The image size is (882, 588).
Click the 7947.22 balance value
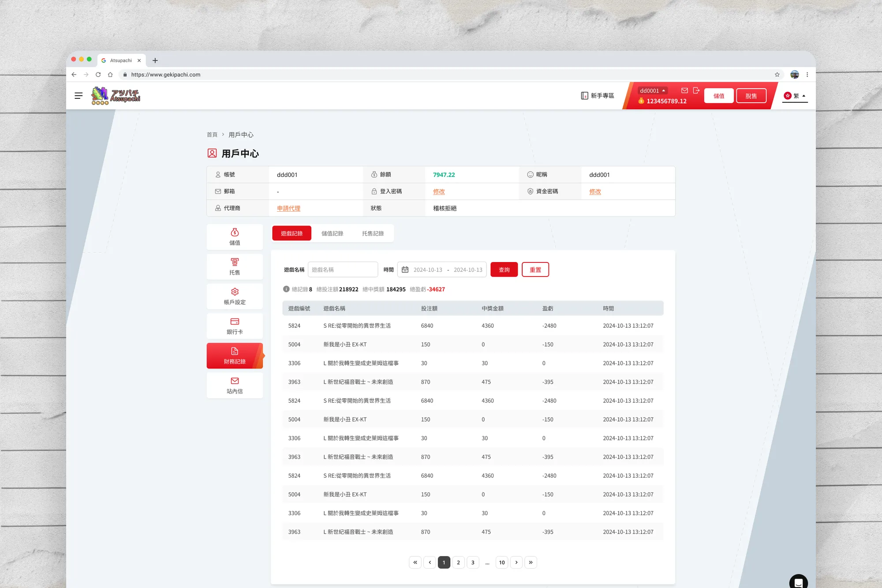(x=444, y=175)
